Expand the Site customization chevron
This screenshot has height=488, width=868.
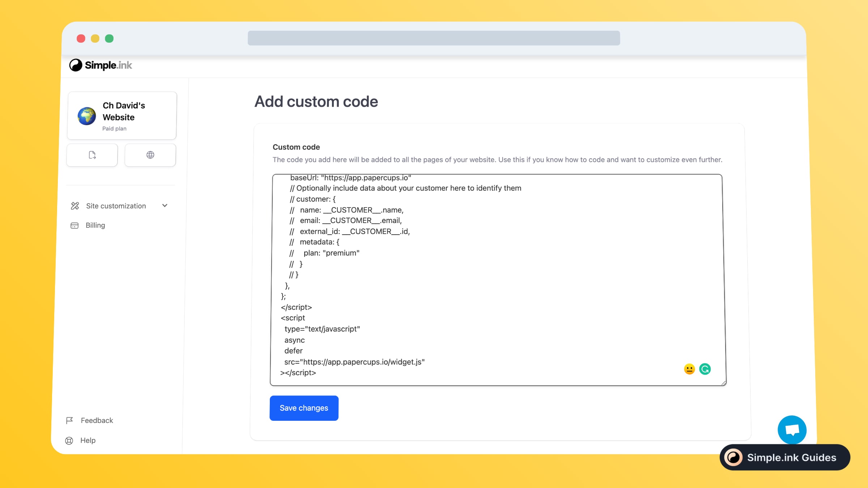(165, 206)
